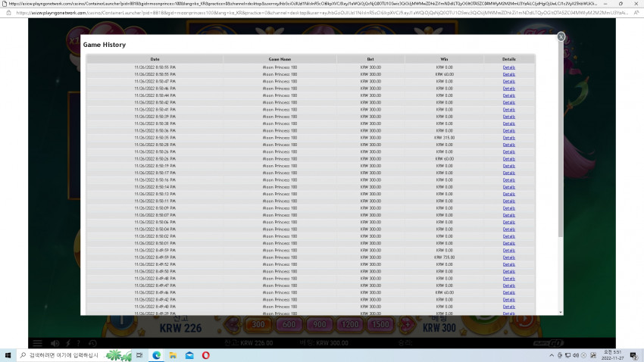The height and width of the screenshot is (362, 644).
Task: Open Details for the 8:50:41 PM round
Action: coord(508,110)
